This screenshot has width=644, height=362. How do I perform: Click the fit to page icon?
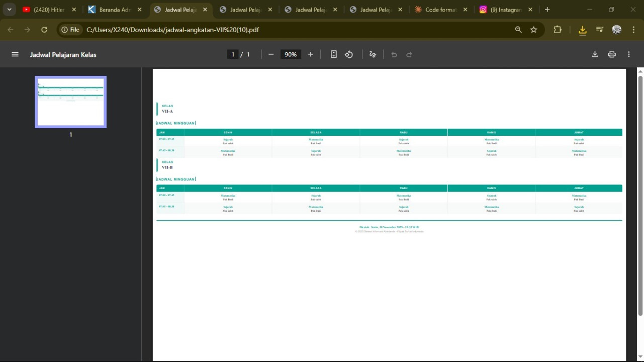click(x=333, y=54)
